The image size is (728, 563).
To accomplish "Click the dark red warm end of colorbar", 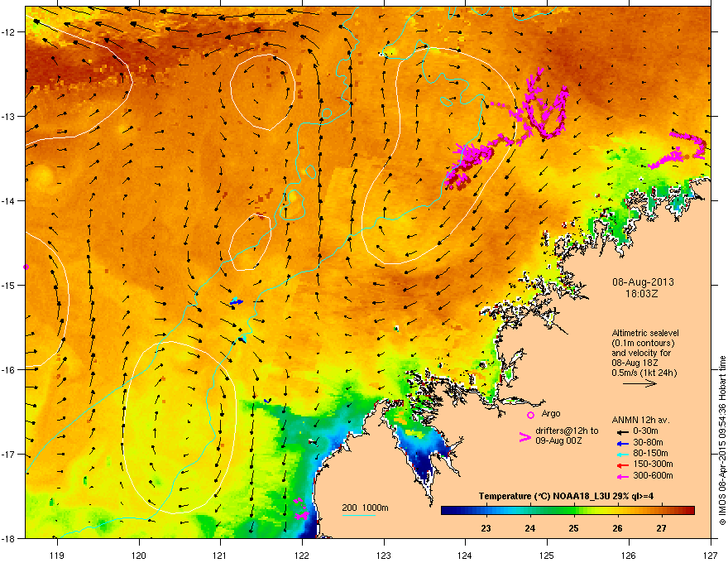I will tap(688, 511).
